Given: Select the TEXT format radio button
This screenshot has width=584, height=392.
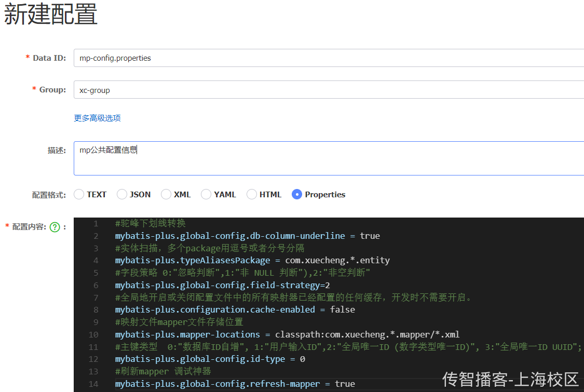Looking at the screenshot, I should 79,194.
